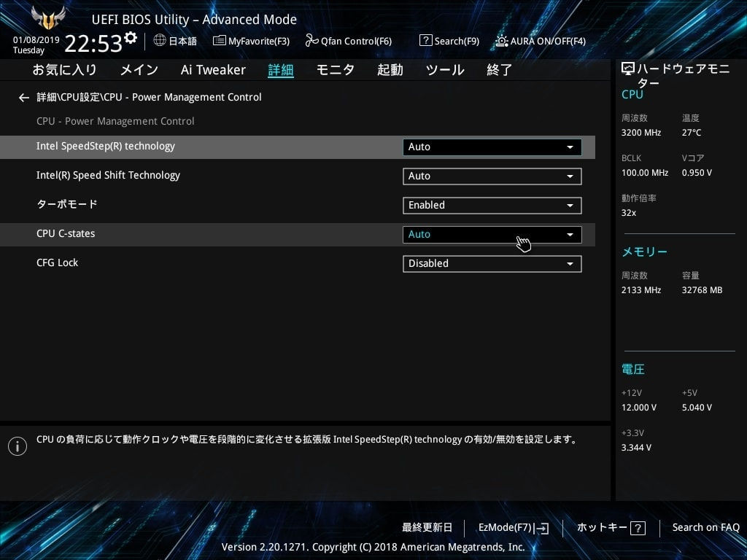Click the TUF logo emblem
This screenshot has width=747, height=560.
[x=48, y=17]
